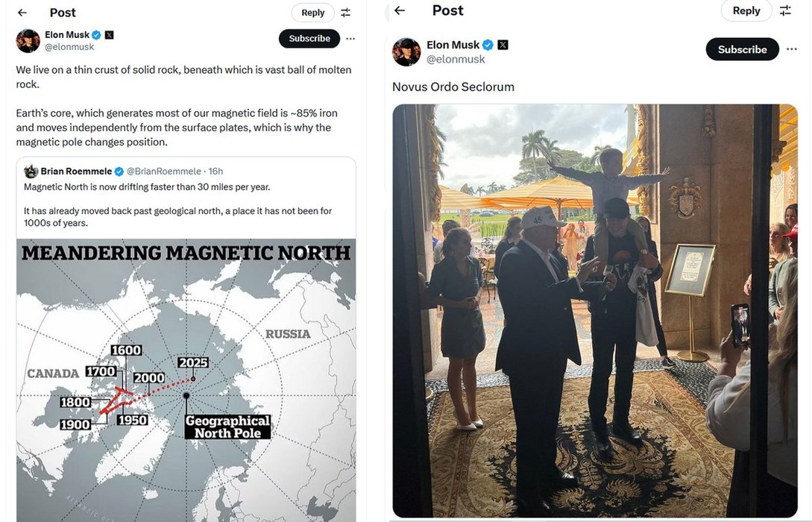812x522 pixels.
Task: Enlarge the Meandering Magnetic North map image
Action: tap(186, 380)
